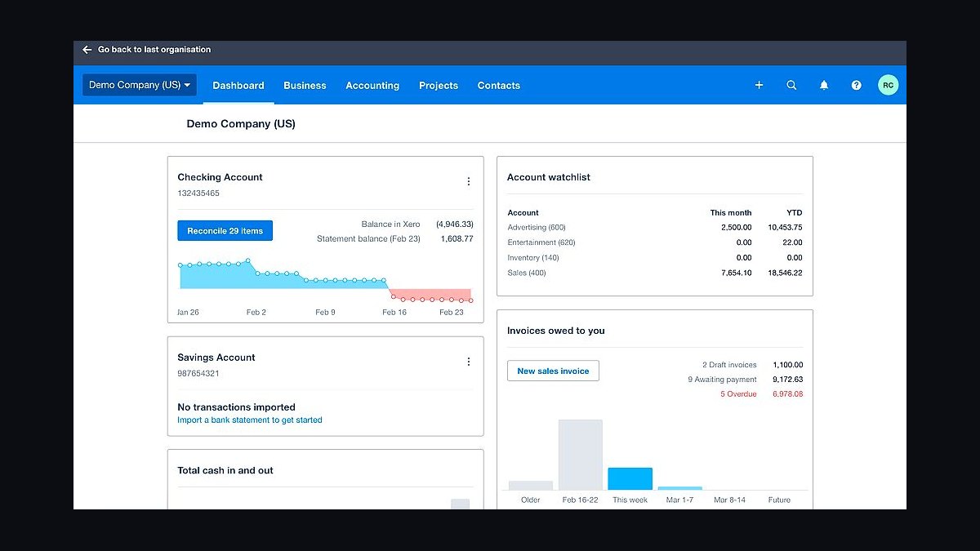980x551 pixels.
Task: Click the Total cash in and out heading
Action: click(225, 470)
